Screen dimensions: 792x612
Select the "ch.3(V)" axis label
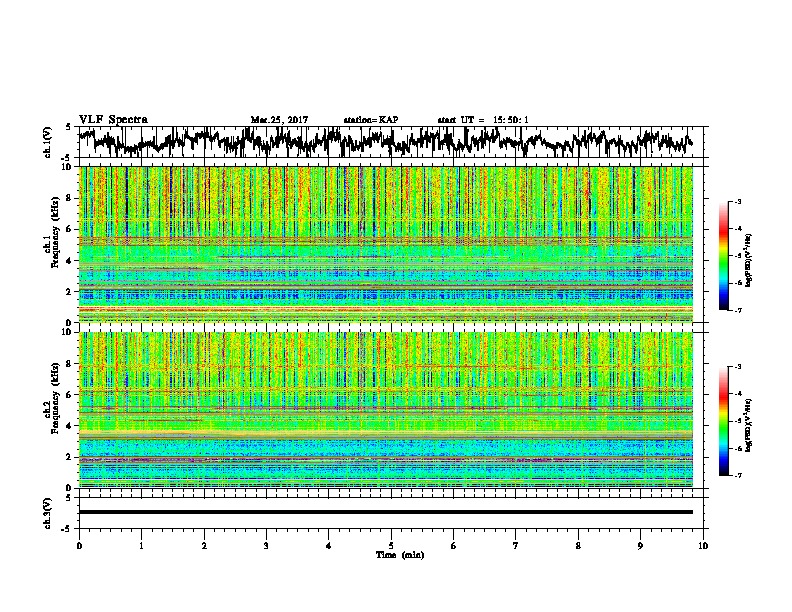pyautogui.click(x=48, y=513)
